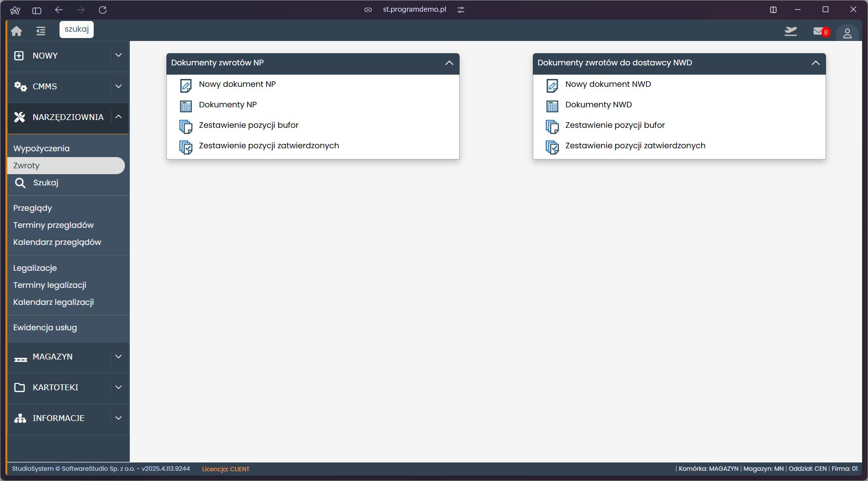Expand the KARTOTEKI sidebar section
Screen dimensions: 868x481
118,387
